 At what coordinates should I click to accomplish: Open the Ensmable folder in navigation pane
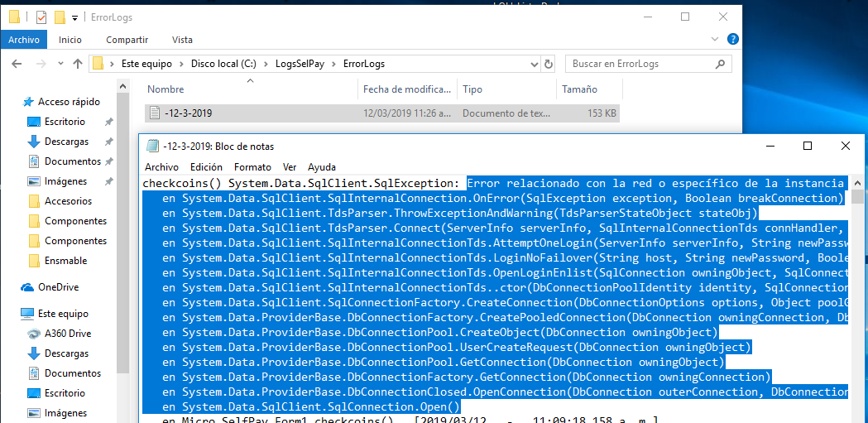click(65, 261)
